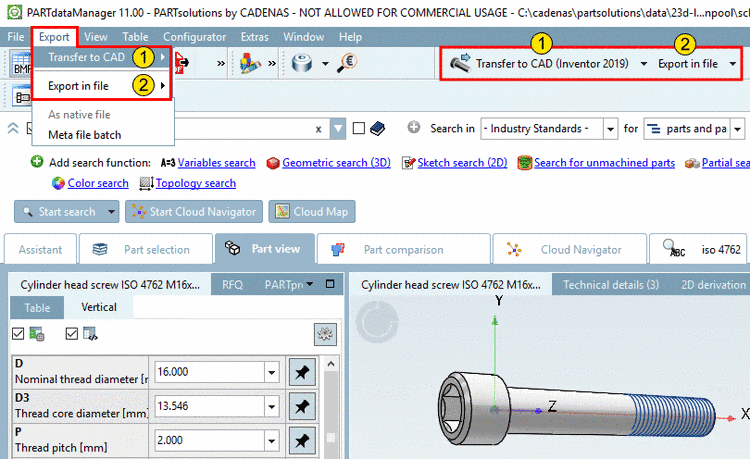Click the color wheel icon next to Color search

click(x=58, y=183)
